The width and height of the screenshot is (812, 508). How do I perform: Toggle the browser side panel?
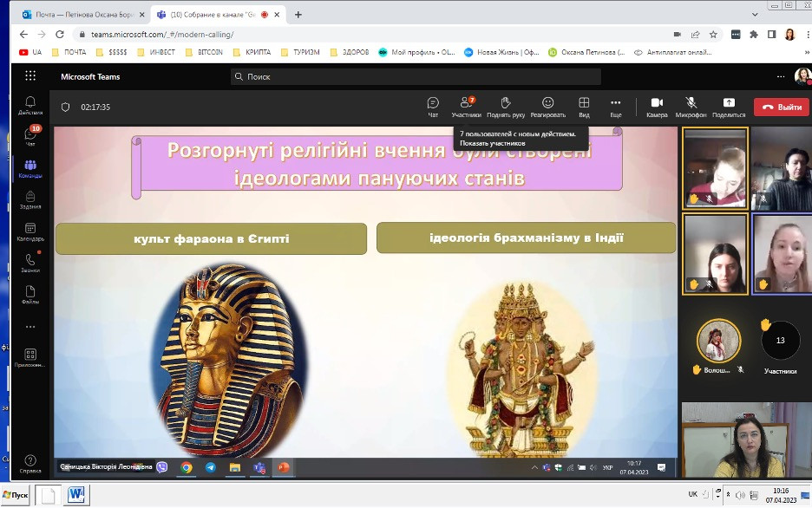771,34
